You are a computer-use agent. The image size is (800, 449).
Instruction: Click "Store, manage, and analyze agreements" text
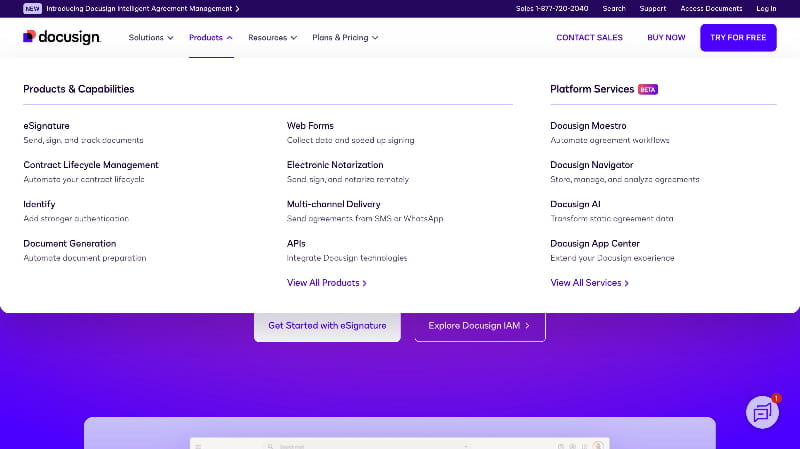[x=624, y=180]
